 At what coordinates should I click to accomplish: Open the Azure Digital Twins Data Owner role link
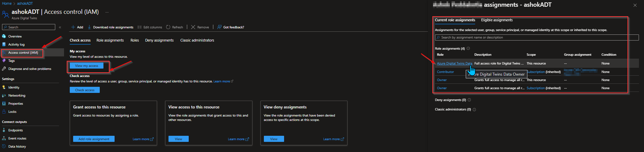(454, 63)
